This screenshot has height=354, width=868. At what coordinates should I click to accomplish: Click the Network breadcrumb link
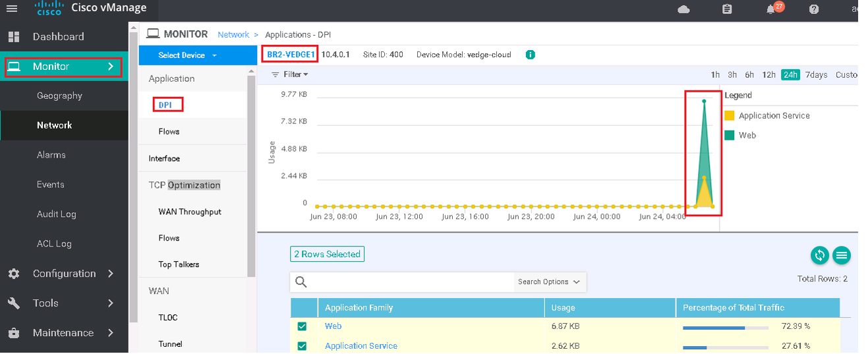(233, 35)
